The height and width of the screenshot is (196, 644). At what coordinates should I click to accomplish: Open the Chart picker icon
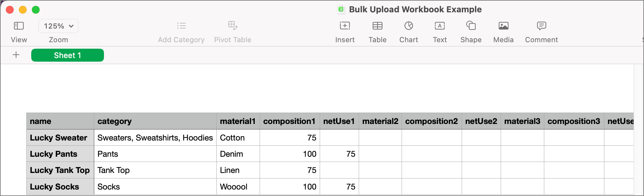(408, 26)
